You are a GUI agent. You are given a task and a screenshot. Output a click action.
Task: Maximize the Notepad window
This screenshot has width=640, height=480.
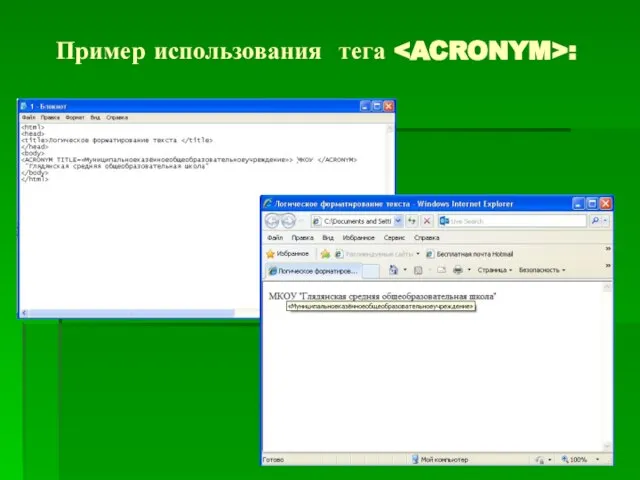(377, 106)
